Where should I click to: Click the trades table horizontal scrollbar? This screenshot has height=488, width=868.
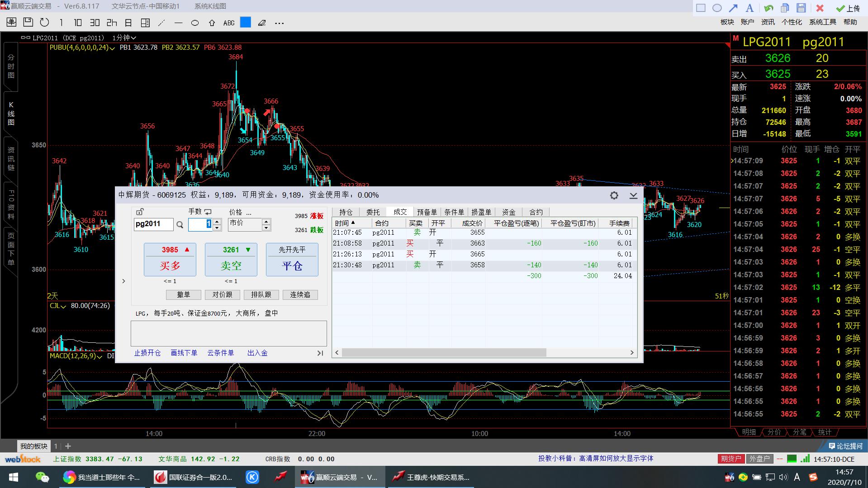(444, 352)
